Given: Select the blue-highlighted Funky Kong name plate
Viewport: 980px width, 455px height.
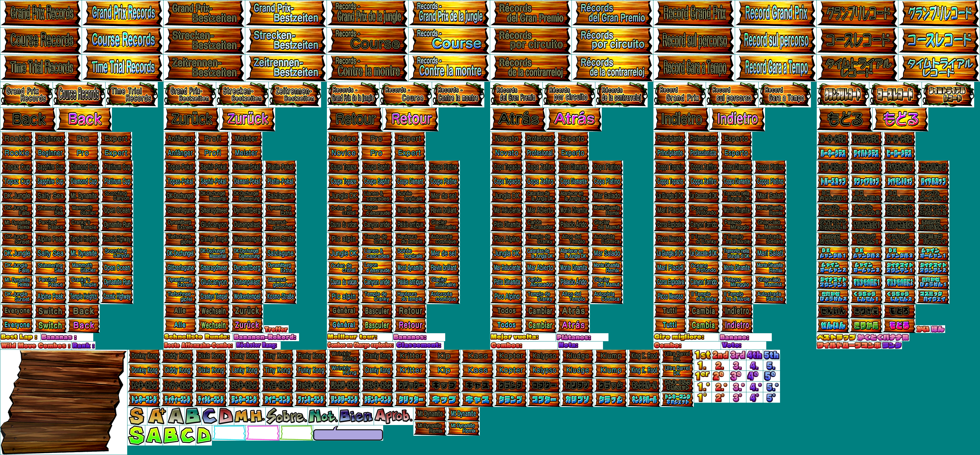Looking at the screenshot, I should (x=311, y=370).
